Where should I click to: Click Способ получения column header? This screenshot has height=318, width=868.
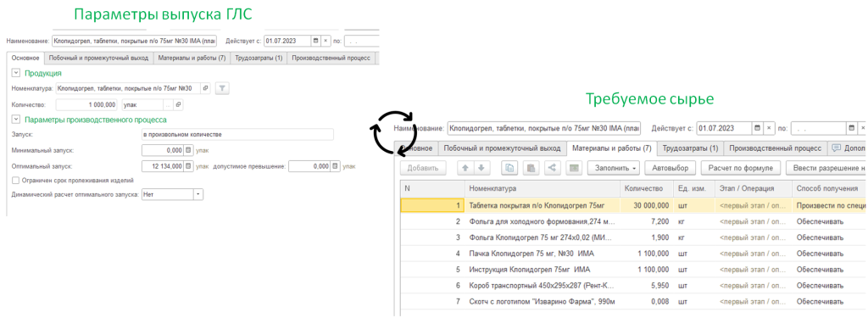point(830,189)
